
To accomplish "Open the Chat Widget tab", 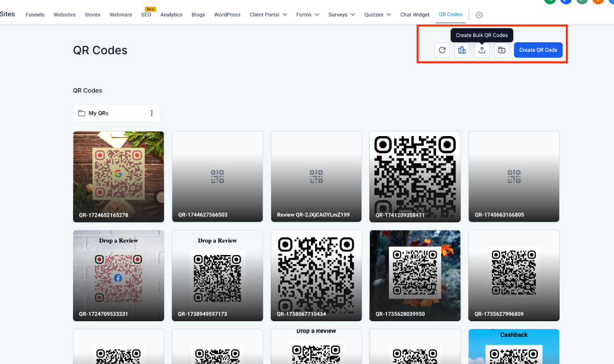I will click(x=415, y=15).
